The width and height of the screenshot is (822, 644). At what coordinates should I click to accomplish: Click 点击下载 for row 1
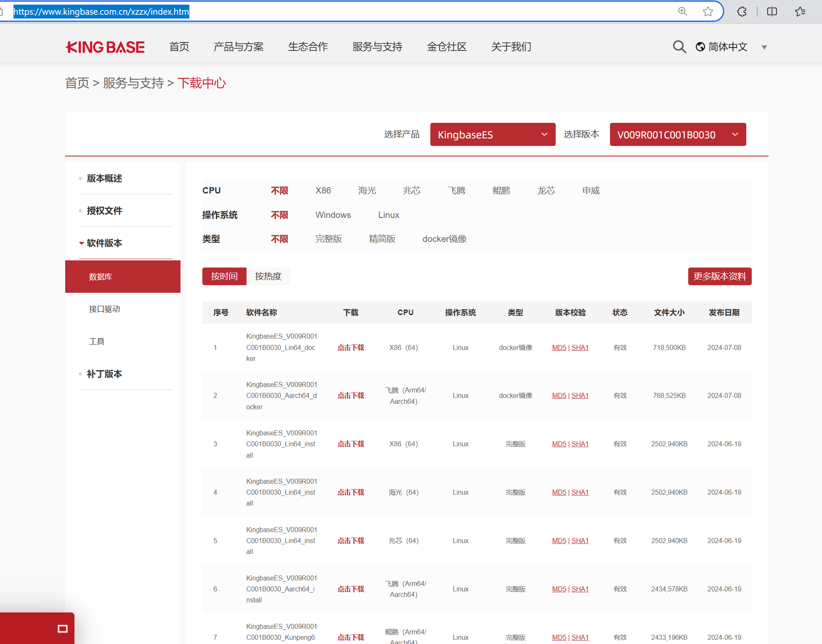coord(350,347)
